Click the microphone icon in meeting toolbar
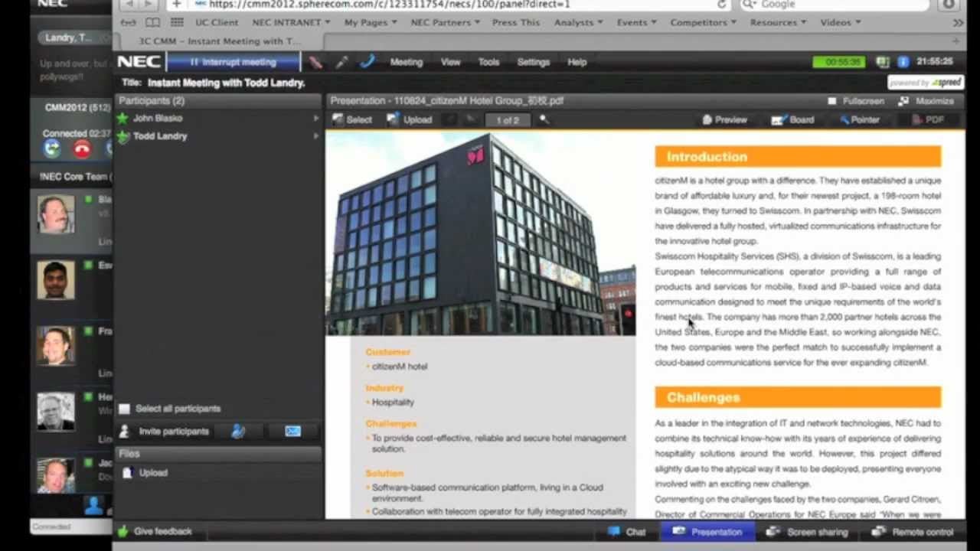 (x=341, y=62)
